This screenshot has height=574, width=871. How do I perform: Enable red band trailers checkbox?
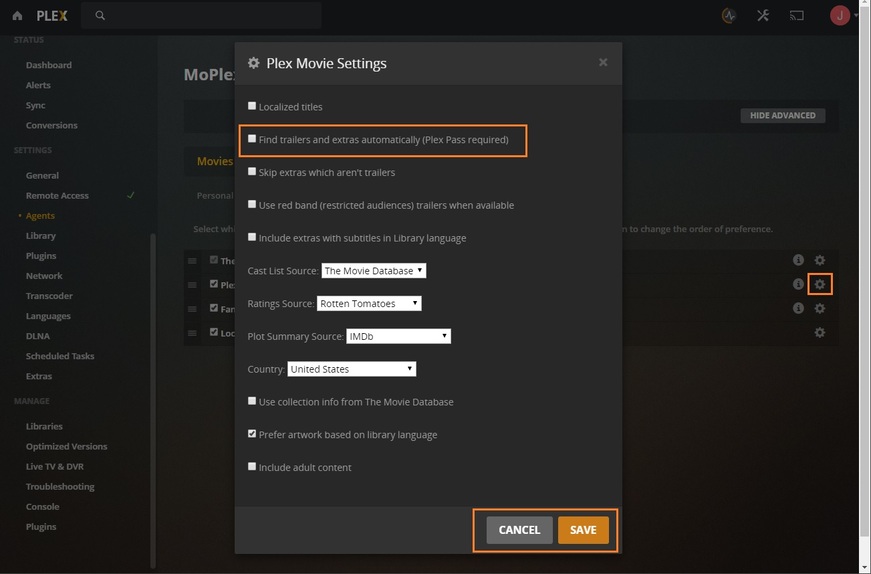click(x=252, y=204)
